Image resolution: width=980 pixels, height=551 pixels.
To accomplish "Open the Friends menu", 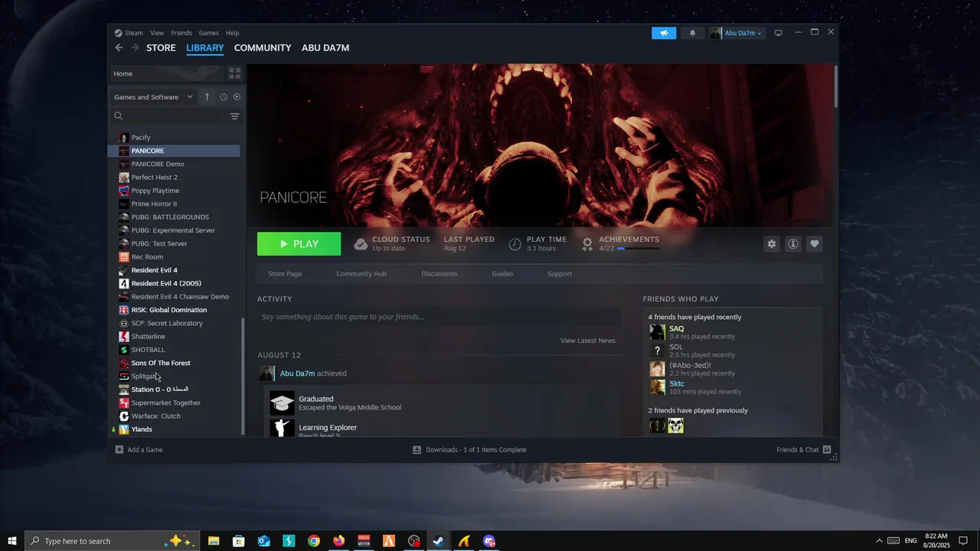I will tap(181, 33).
